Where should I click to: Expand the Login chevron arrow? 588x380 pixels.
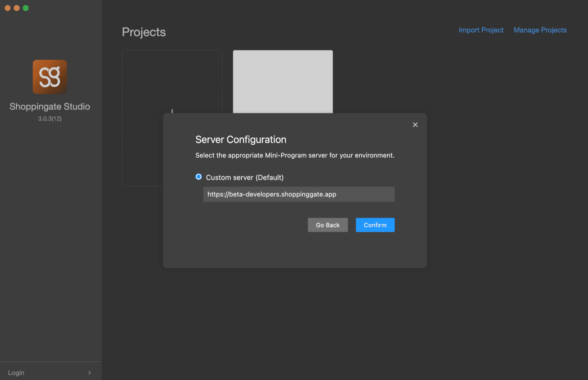(x=90, y=373)
